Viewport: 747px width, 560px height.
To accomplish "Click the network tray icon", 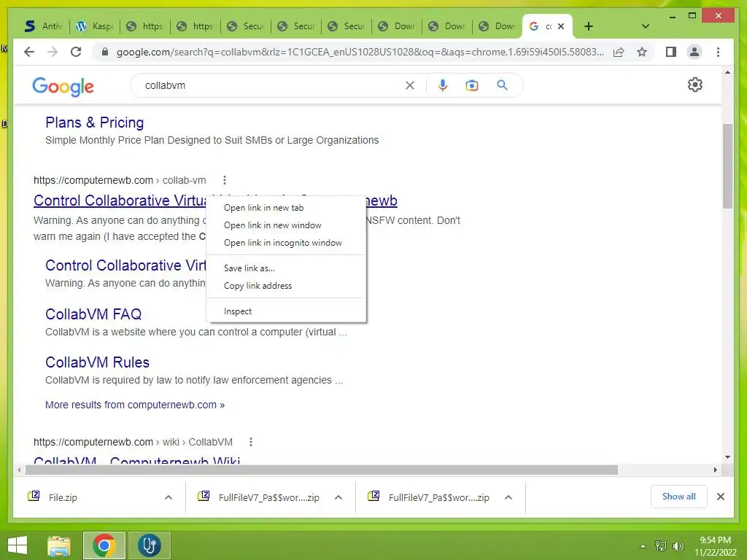I will coord(661,545).
